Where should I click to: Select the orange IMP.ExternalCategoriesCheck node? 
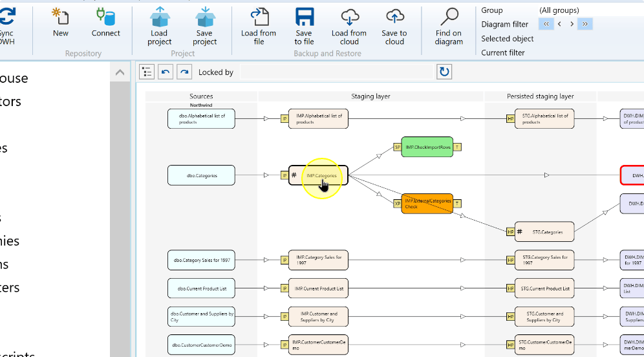tap(427, 204)
